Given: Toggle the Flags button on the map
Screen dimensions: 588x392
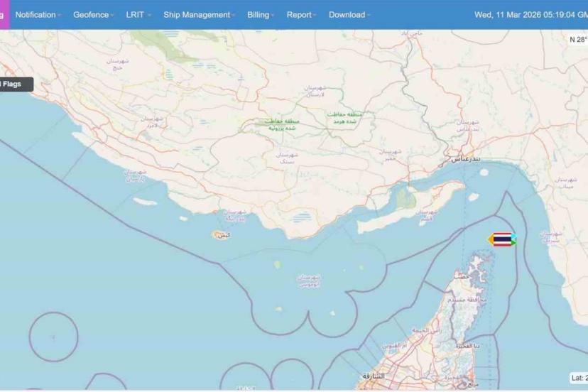Looking at the screenshot, I should pyautogui.click(x=14, y=84).
